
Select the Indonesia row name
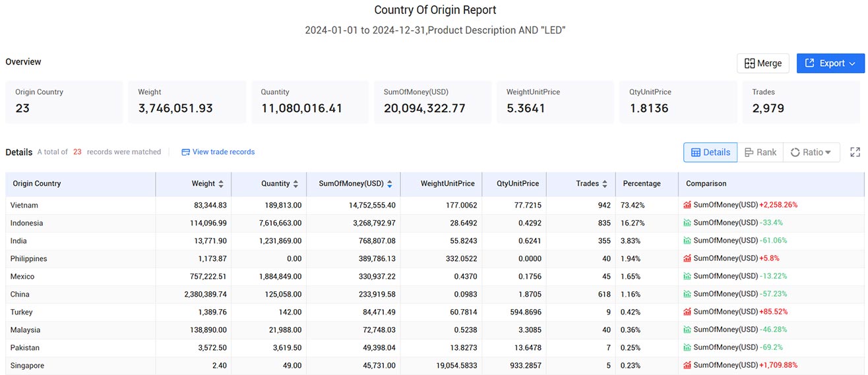26,223
